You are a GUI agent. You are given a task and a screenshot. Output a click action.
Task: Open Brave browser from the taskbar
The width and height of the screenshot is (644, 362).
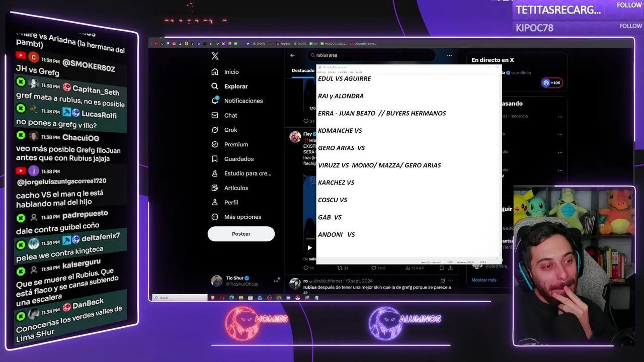(x=212, y=298)
